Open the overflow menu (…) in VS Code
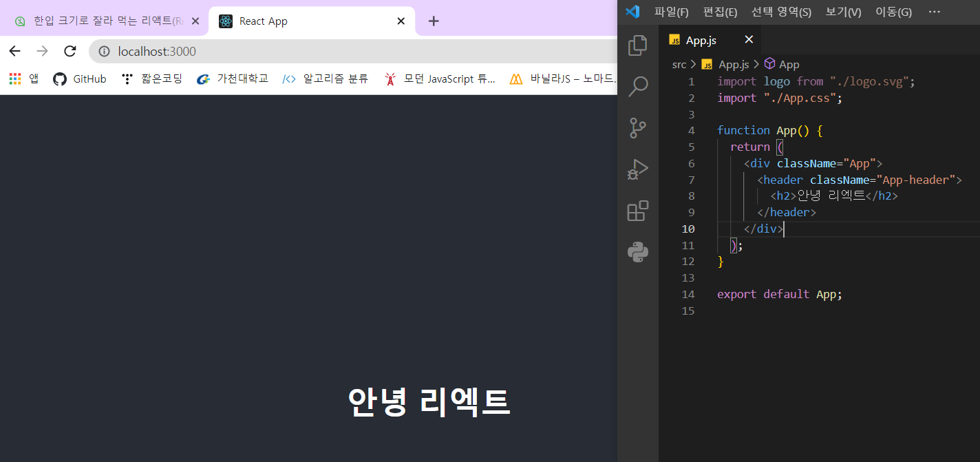The image size is (980, 462). tap(934, 12)
